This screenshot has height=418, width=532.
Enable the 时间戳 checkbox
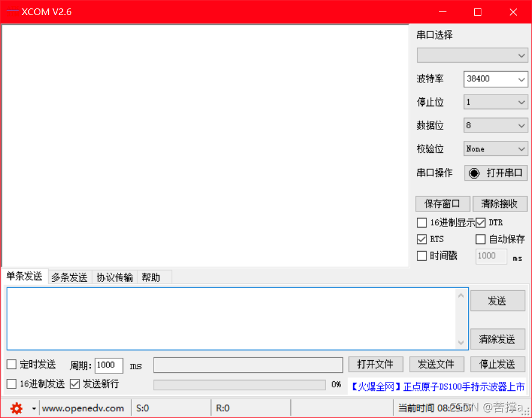[x=422, y=256]
